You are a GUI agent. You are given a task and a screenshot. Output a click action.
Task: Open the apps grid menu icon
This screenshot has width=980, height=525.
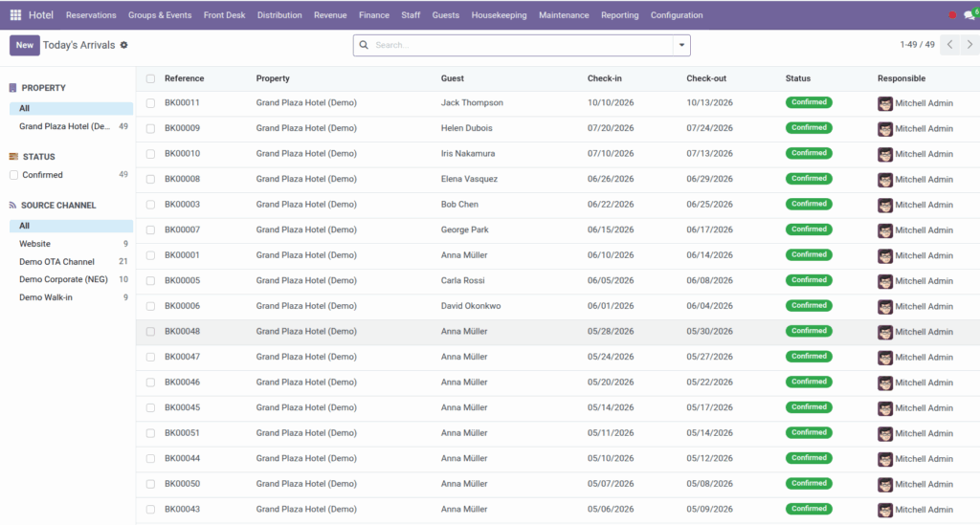[15, 15]
